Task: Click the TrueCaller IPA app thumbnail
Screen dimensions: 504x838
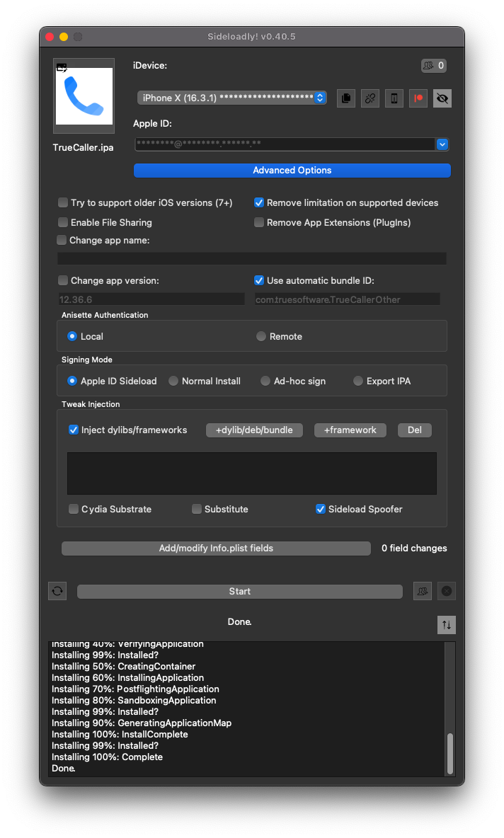Action: (84, 96)
